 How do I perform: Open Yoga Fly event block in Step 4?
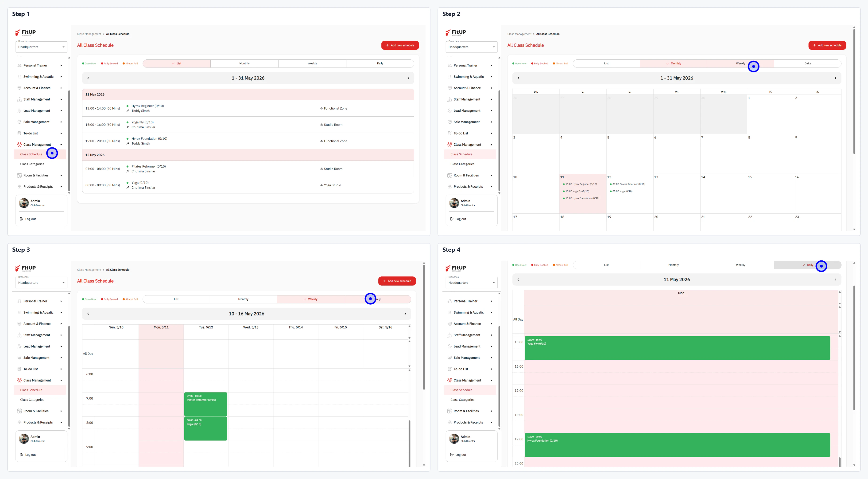(677, 348)
